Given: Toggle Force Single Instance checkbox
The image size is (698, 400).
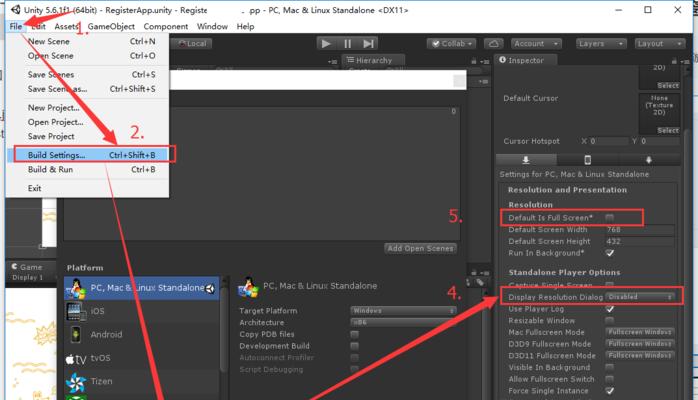Looking at the screenshot, I should coord(609,391).
